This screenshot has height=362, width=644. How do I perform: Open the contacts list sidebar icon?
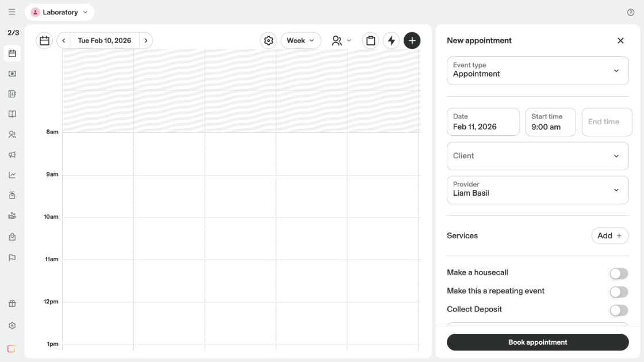(x=12, y=94)
